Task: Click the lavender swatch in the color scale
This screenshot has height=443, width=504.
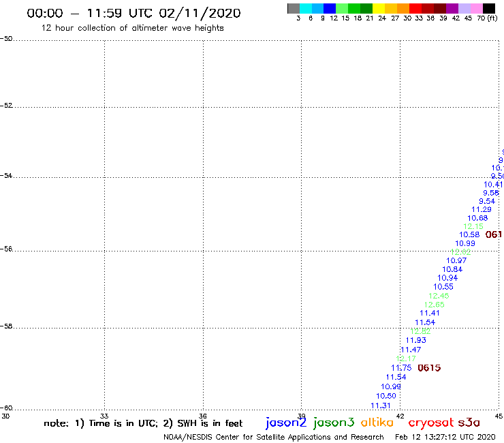Action: (464, 8)
